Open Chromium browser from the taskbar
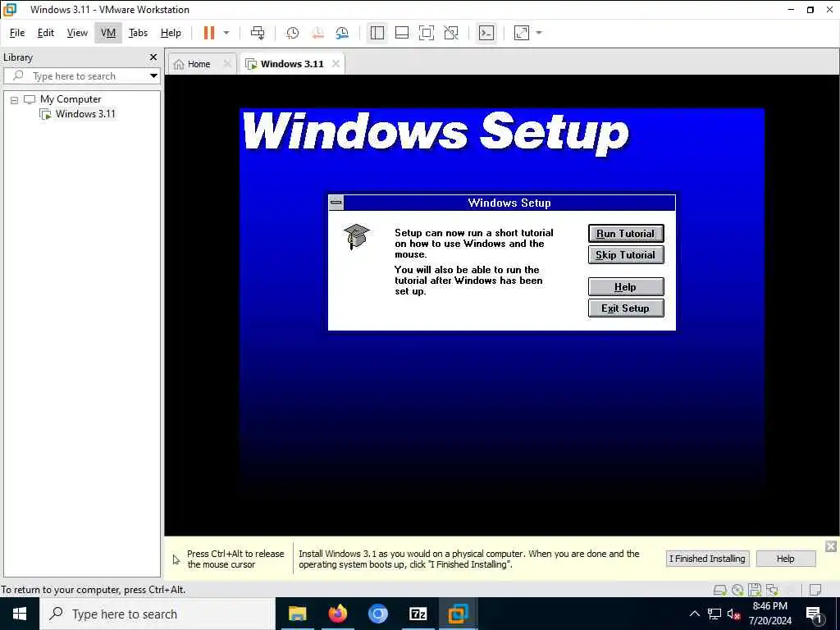840x630 pixels. 377,614
